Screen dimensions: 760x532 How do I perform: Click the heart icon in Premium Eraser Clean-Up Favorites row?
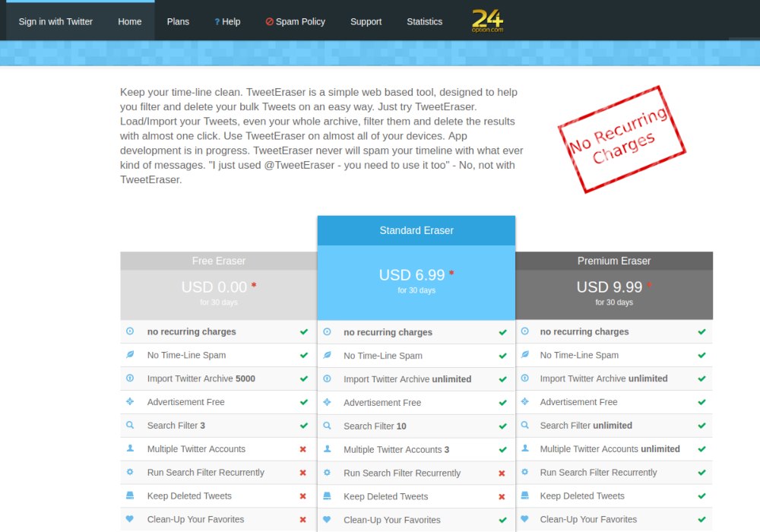[x=525, y=519]
